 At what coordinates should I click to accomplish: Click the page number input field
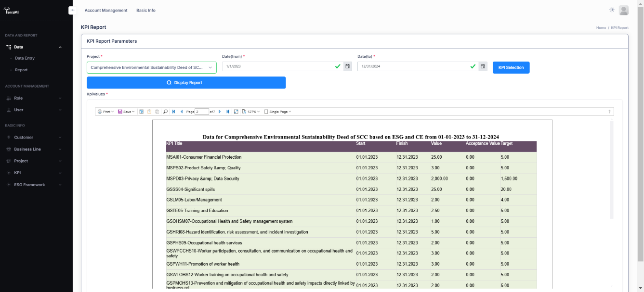[x=202, y=112]
